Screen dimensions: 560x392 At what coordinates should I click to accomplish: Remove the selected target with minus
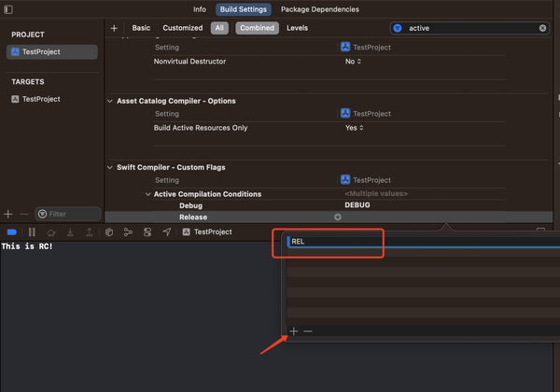(24, 215)
